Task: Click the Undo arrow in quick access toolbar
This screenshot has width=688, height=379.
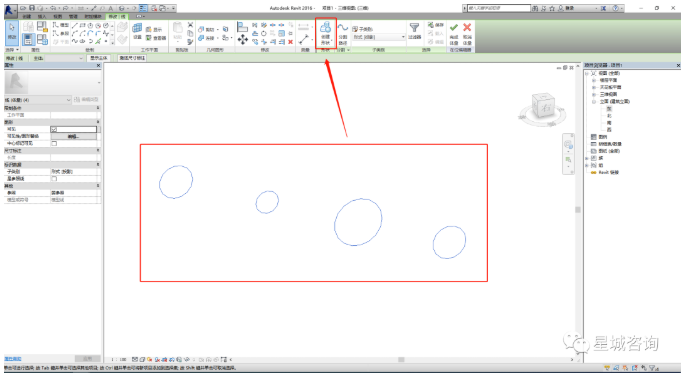Action: [x=53, y=8]
